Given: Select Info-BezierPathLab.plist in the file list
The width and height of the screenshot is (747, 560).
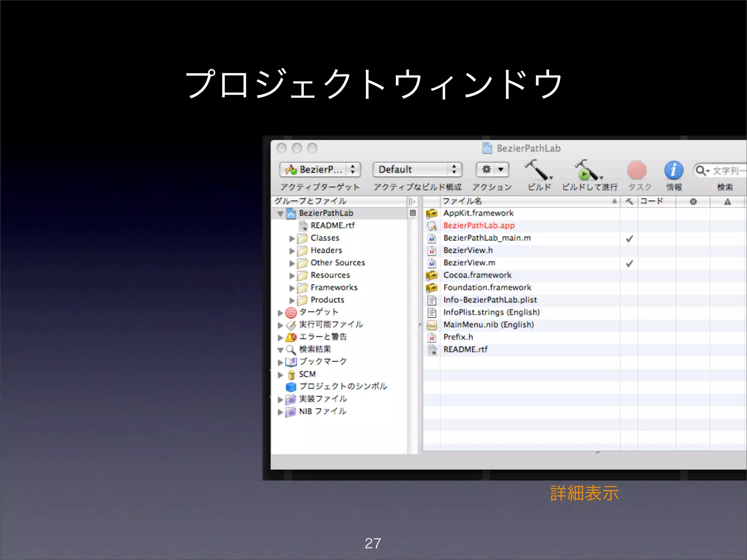Looking at the screenshot, I should coord(490,300).
